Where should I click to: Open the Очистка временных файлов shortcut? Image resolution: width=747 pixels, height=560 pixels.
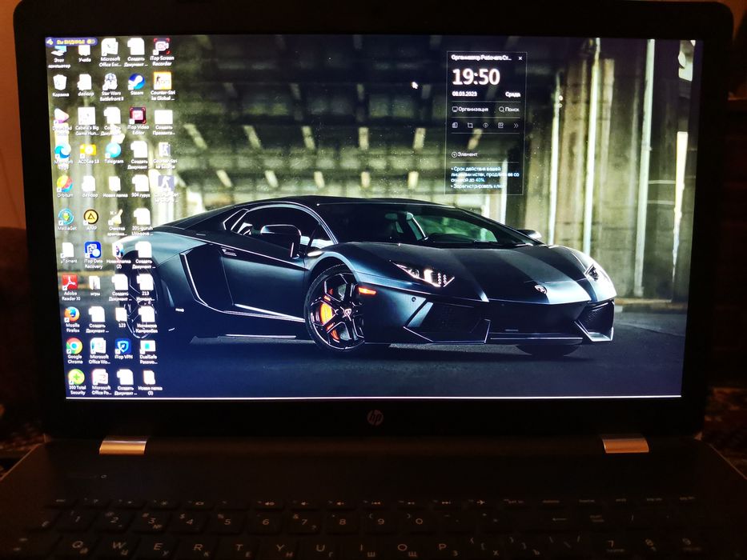coord(116,224)
